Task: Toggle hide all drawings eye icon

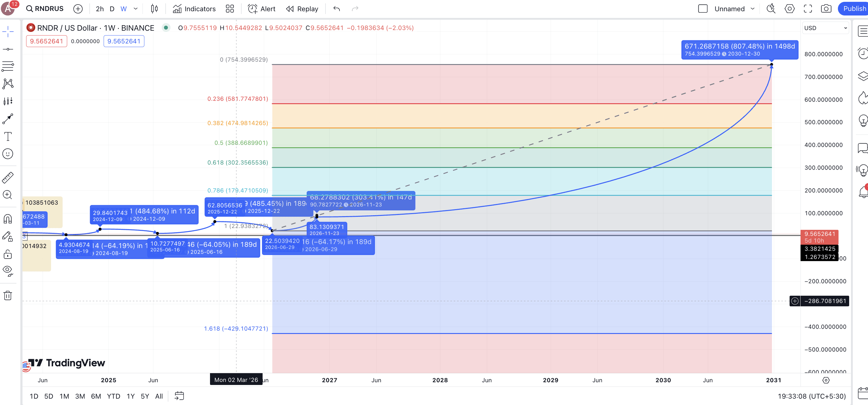Action: tap(8, 270)
